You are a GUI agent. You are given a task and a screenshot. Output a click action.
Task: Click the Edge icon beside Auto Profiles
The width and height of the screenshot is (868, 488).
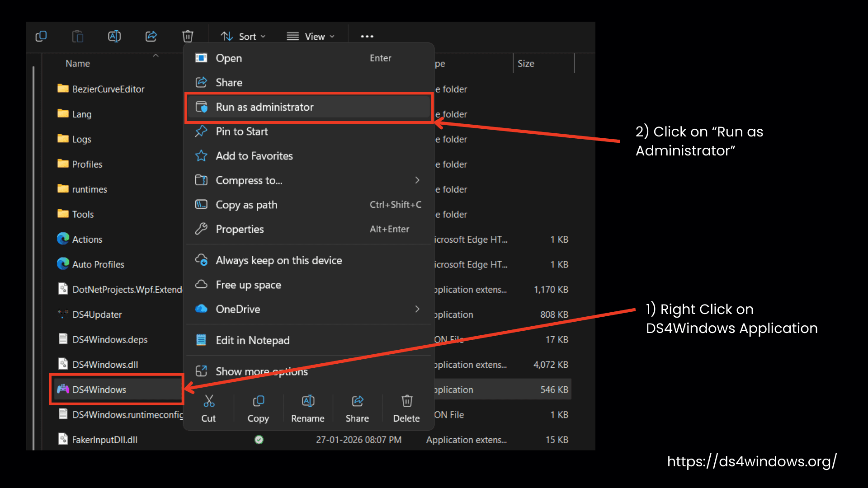point(63,264)
